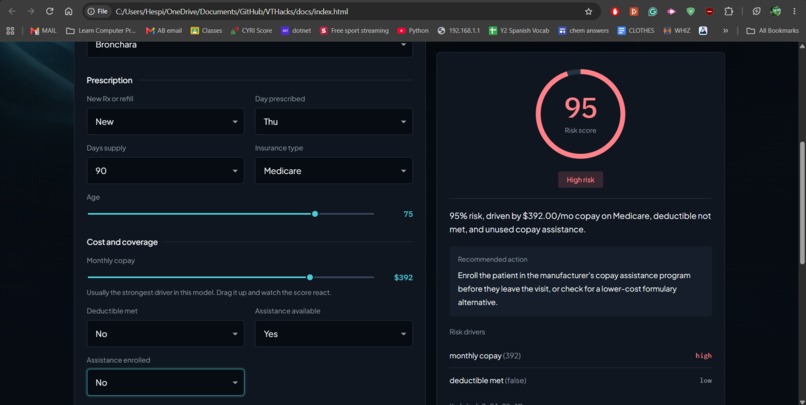
Task: Open the Extensions puzzle menu
Action: click(x=728, y=11)
